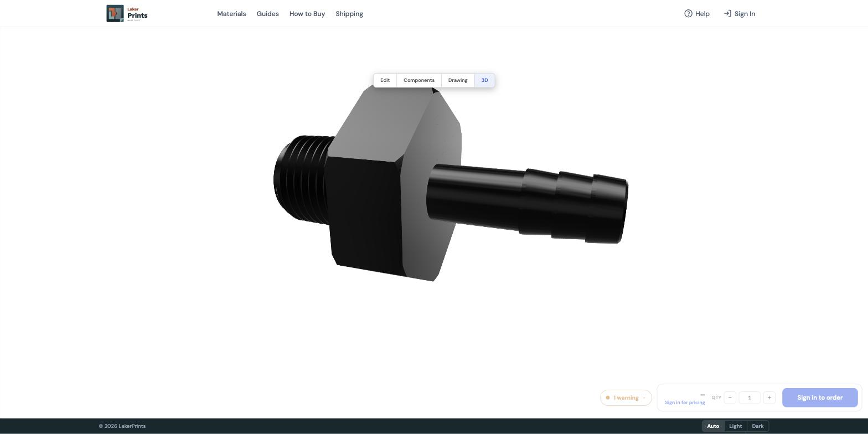This screenshot has width=868, height=434.
Task: Switch to the Dark theme
Action: tap(758, 426)
